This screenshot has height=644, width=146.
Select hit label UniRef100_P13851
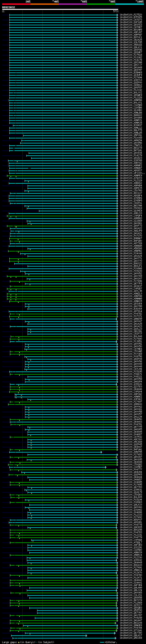point(131,342)
